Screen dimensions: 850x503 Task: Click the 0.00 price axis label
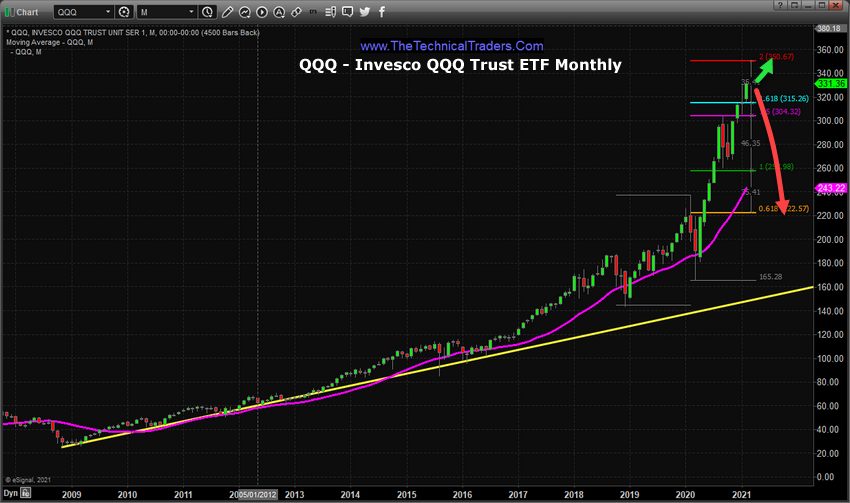pyautogui.click(x=826, y=477)
